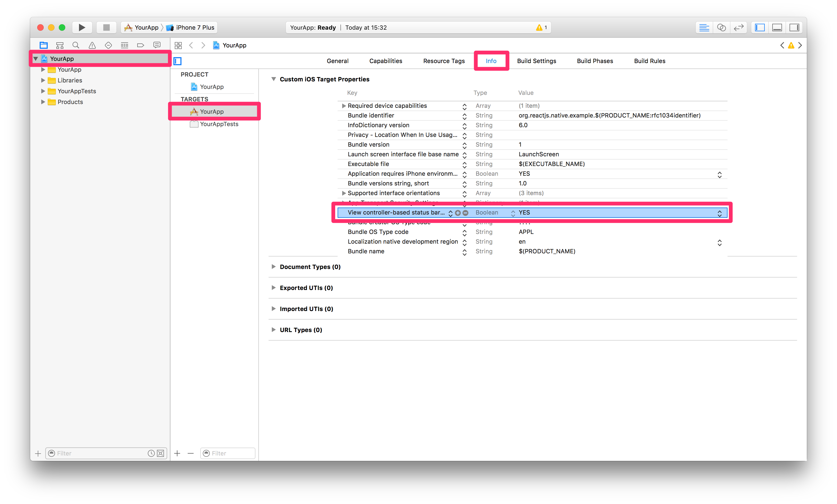The height and width of the screenshot is (504, 837).
Task: Open the YES value stepper for status bar row
Action: [x=719, y=213]
